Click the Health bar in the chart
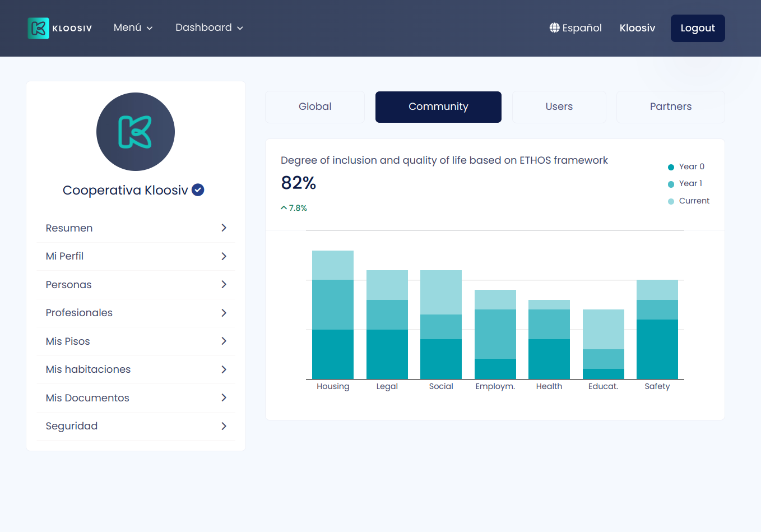Viewport: 761px width, 532px height. click(549, 339)
